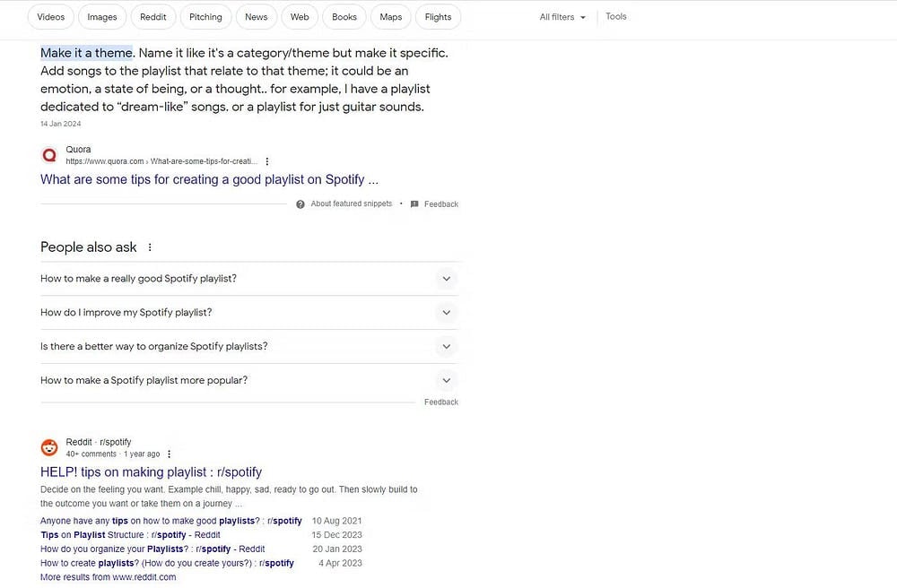This screenshot has width=897, height=588.
Task: Open 'Tips on Playlist Structure' Reddit link
Action: tap(130, 535)
